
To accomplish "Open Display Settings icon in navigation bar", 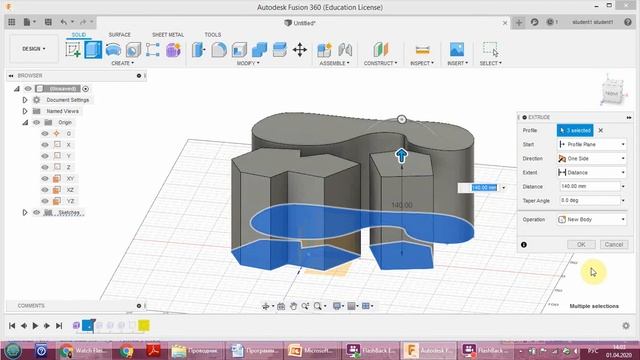I will 337,306.
